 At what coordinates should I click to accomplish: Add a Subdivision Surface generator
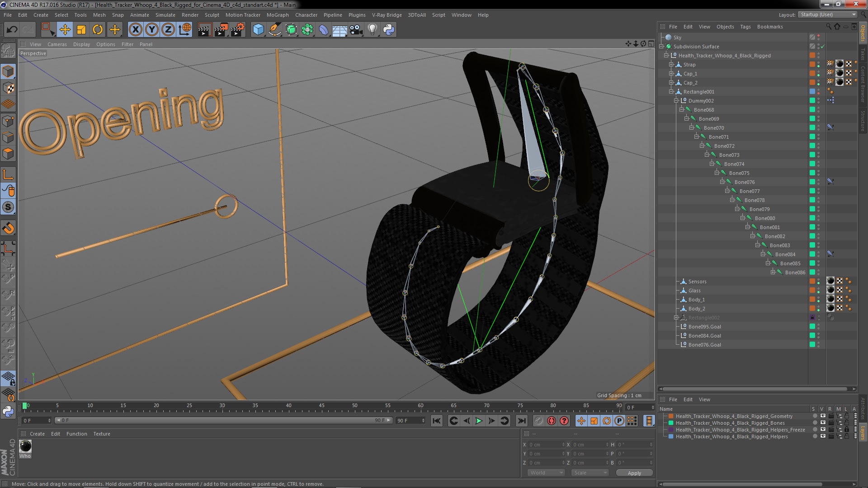click(x=291, y=30)
